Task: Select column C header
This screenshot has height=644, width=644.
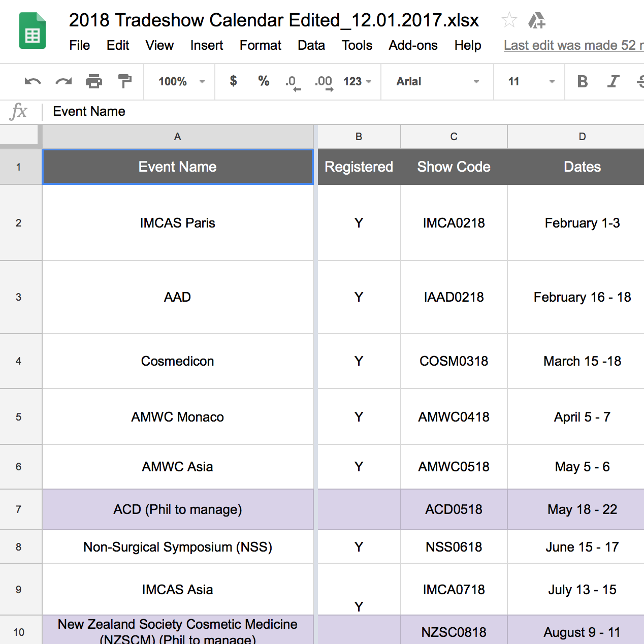Action: (x=454, y=137)
